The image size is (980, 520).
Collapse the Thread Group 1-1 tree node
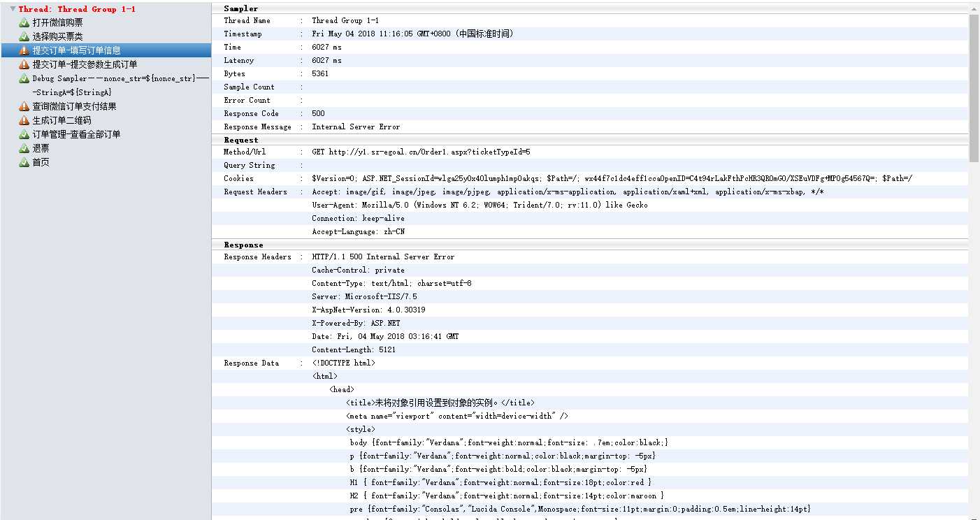13,9
